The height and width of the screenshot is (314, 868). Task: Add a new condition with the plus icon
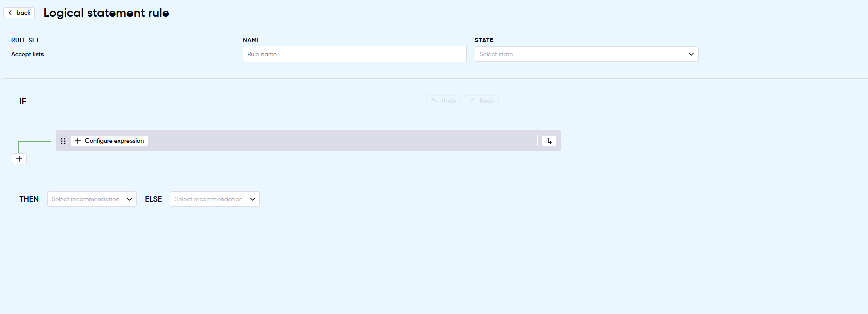[19, 159]
